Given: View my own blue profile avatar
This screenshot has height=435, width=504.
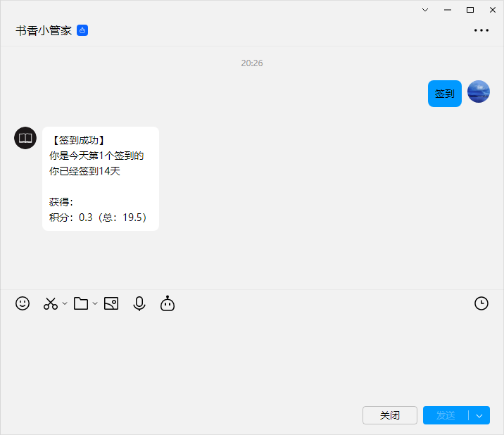Looking at the screenshot, I should click(x=478, y=92).
